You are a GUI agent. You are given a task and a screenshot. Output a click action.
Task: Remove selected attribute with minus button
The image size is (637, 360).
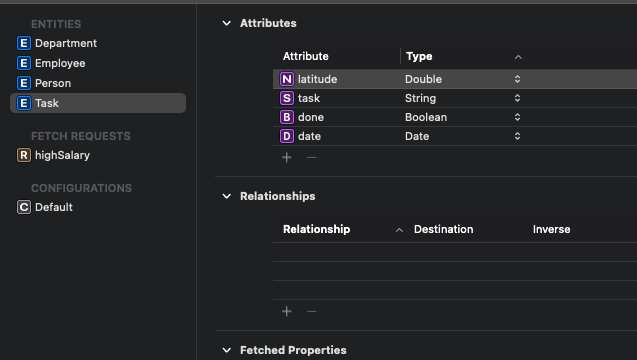pos(312,158)
